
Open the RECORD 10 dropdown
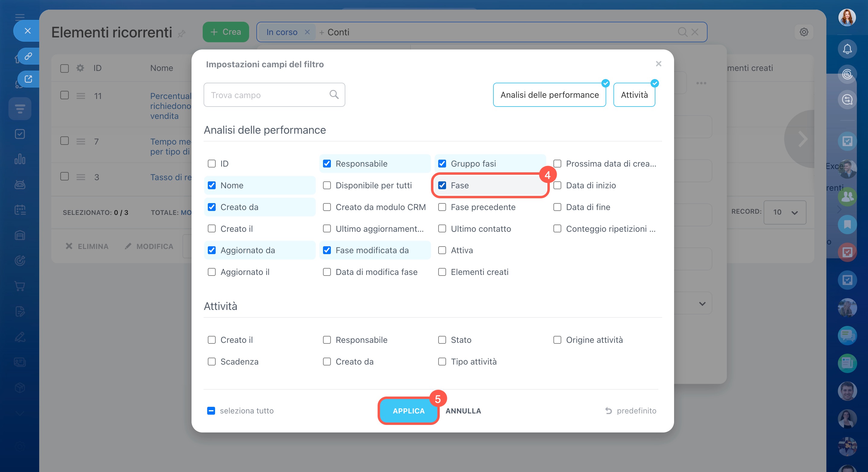pos(784,212)
